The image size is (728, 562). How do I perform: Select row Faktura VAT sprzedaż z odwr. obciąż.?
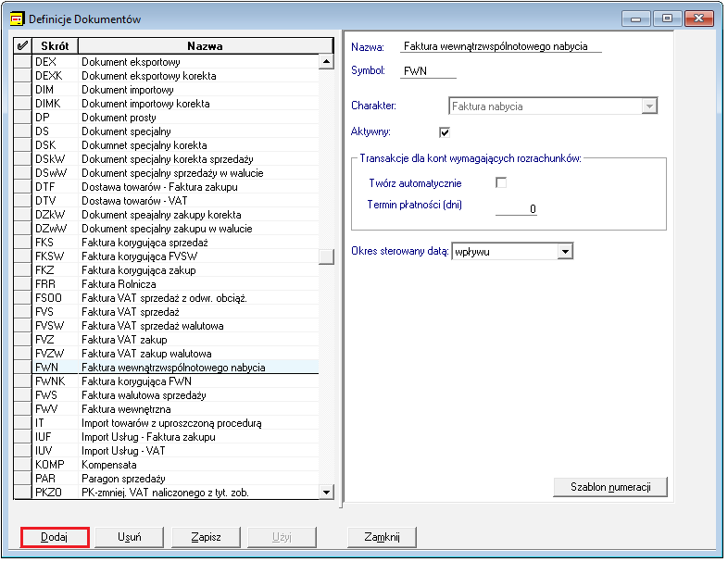click(x=175, y=298)
